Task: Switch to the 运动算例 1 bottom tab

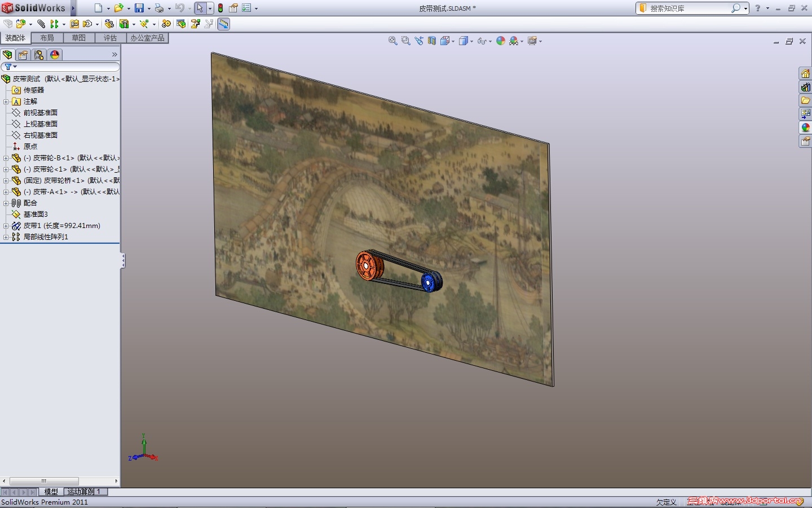Action: click(85, 492)
